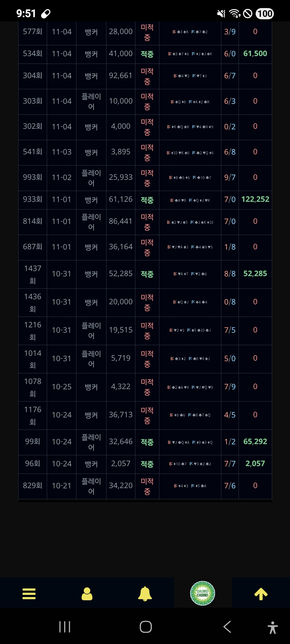Tap the 61,500 winnings value
Image resolution: width=290 pixels, height=644 pixels.
pos(255,54)
